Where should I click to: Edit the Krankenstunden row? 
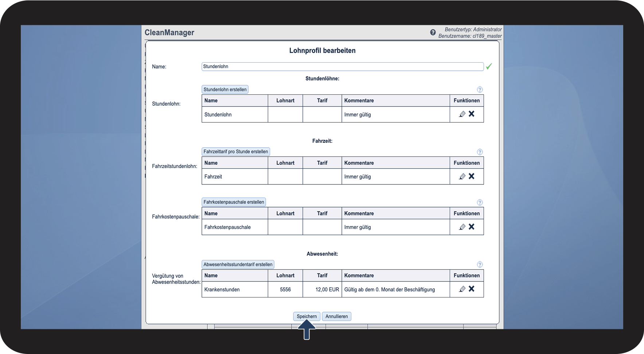[462, 289]
